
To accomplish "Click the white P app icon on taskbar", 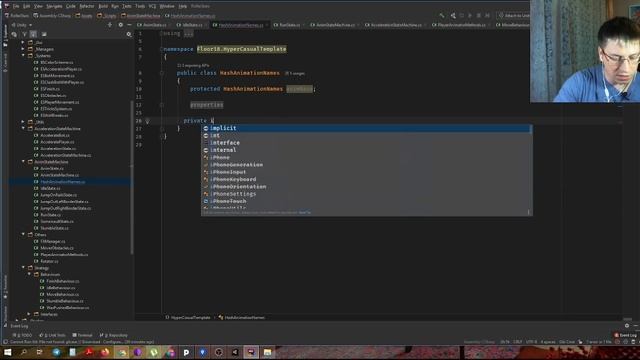I will (186, 352).
